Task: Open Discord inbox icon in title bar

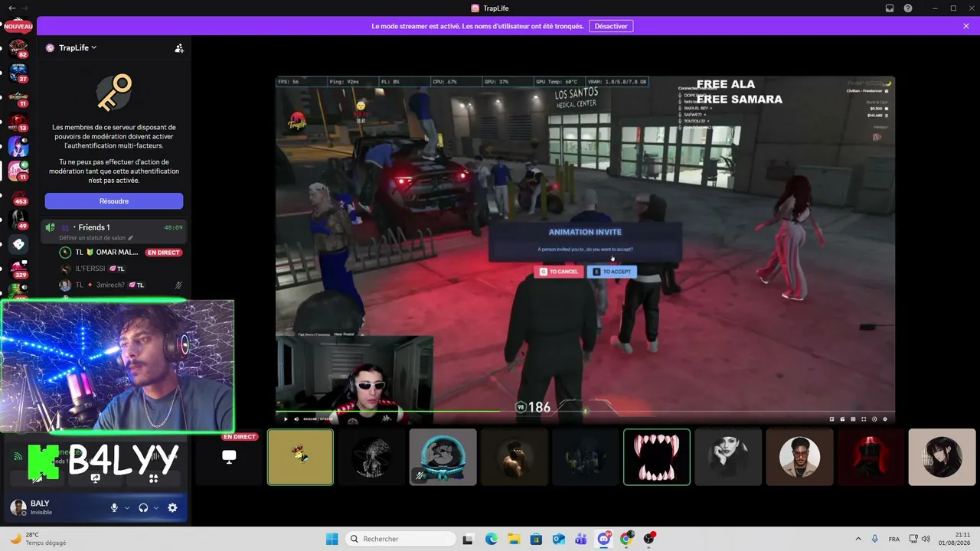Action: [890, 8]
